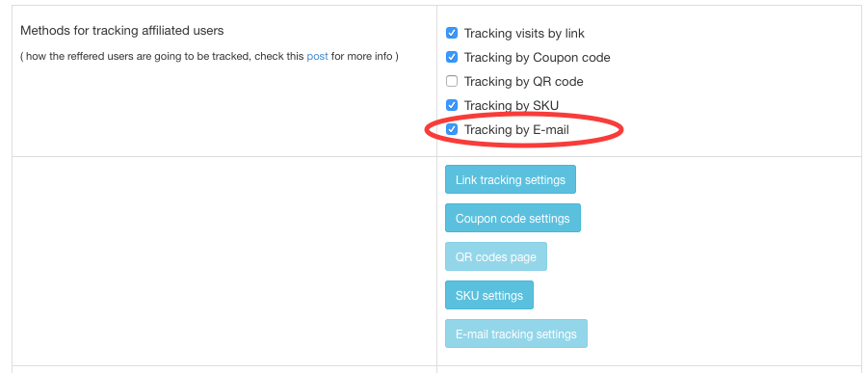This screenshot has height=373, width=868.
Task: Click the "Methods for tracking affiliated users" heading
Action: [x=121, y=31]
